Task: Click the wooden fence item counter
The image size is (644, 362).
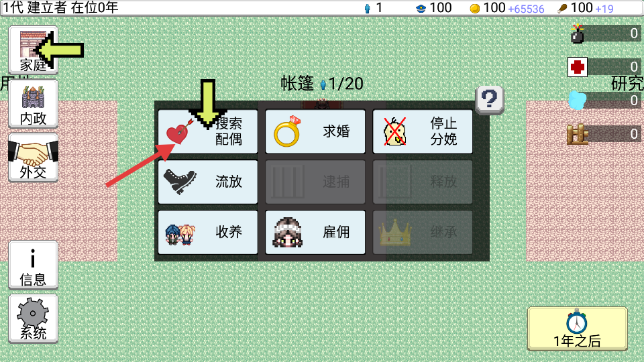Action: 604,134
